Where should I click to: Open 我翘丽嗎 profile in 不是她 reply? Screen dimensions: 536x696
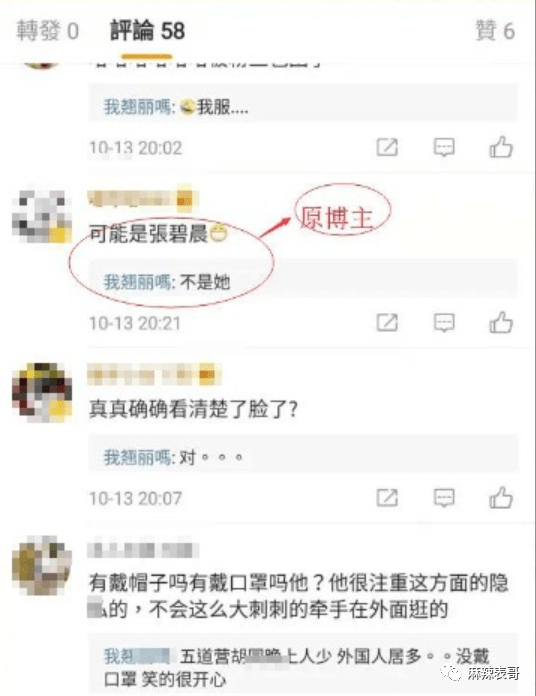point(138,282)
